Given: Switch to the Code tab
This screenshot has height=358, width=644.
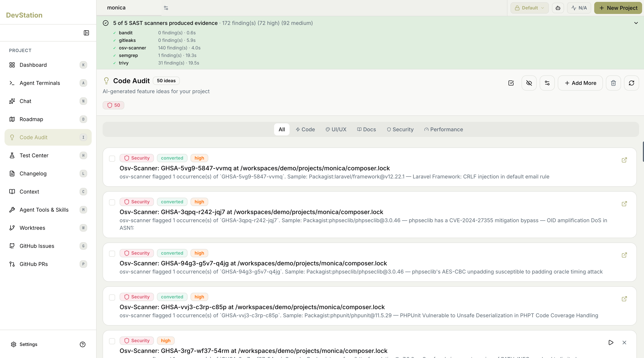Looking at the screenshot, I should (305, 130).
